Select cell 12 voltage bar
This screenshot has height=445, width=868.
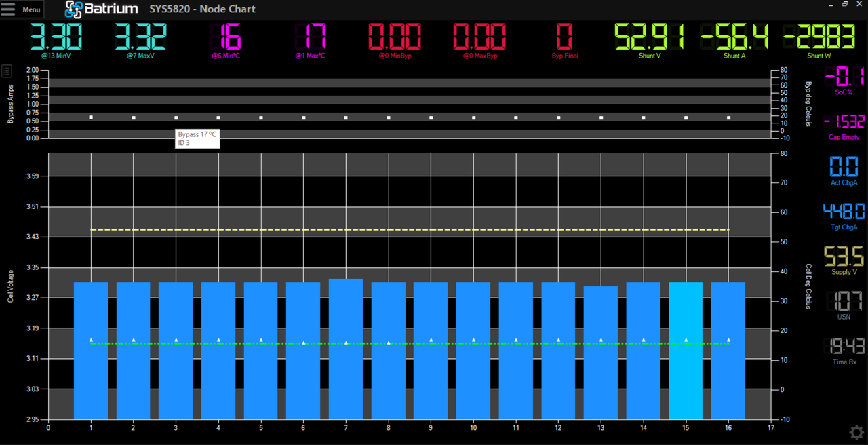[558, 351]
